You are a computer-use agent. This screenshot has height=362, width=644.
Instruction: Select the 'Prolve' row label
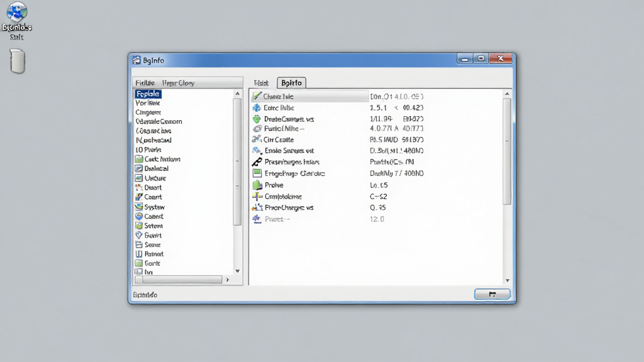point(274,185)
